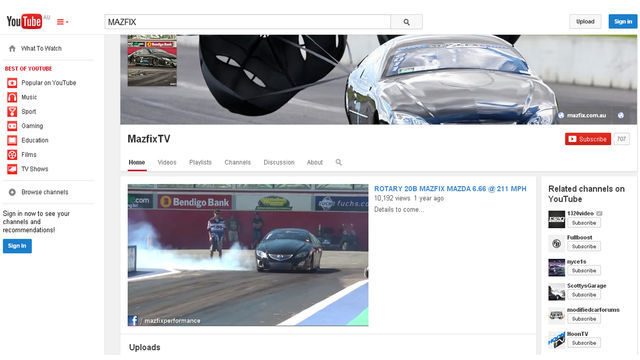Click the 707 subscriber count
The width and height of the screenshot is (640, 360).
click(x=622, y=139)
